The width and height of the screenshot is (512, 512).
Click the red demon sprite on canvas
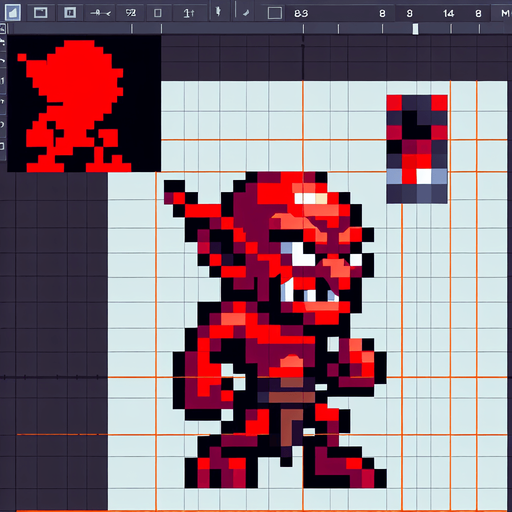[x=276, y=330]
